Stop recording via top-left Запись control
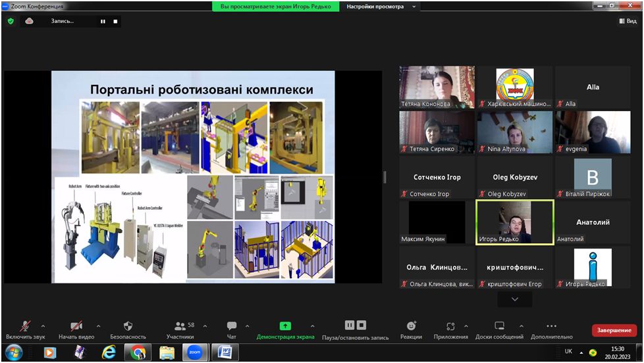The image size is (644, 363). (x=115, y=21)
